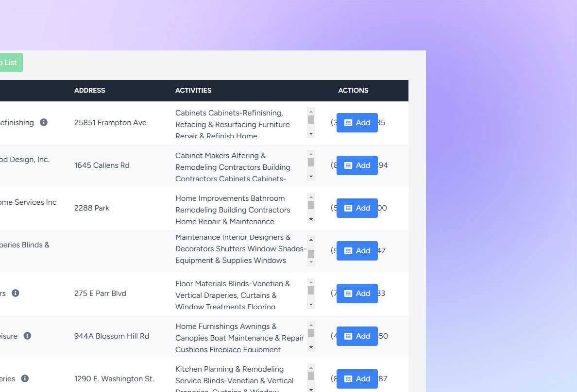
Task: Add the 25851 Frampton Ave business to list
Action: pyautogui.click(x=357, y=123)
